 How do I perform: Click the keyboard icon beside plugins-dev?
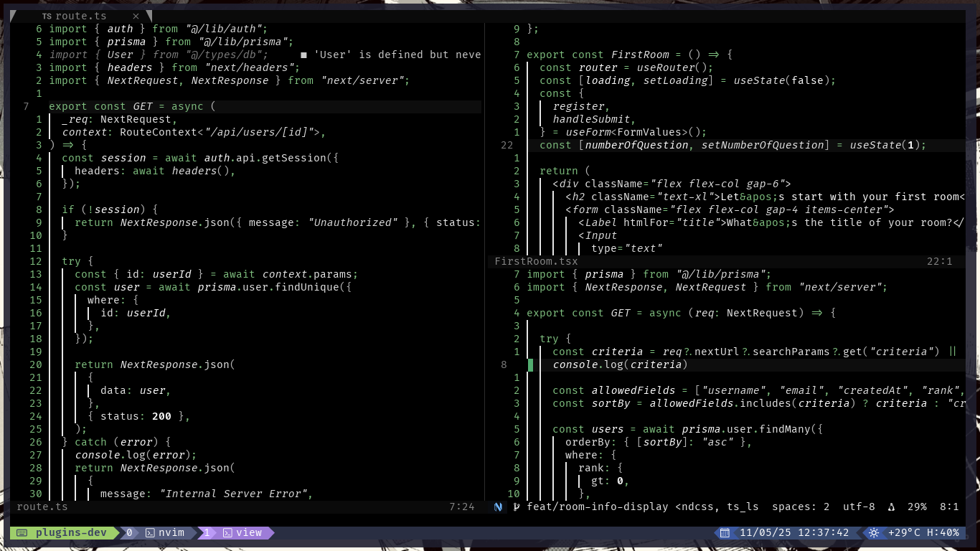pyautogui.click(x=22, y=532)
